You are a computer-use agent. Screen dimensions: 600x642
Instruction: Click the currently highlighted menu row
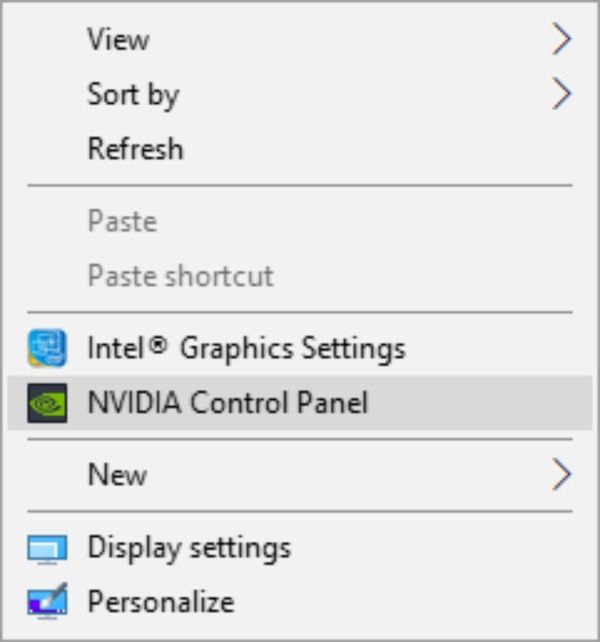click(x=300, y=402)
